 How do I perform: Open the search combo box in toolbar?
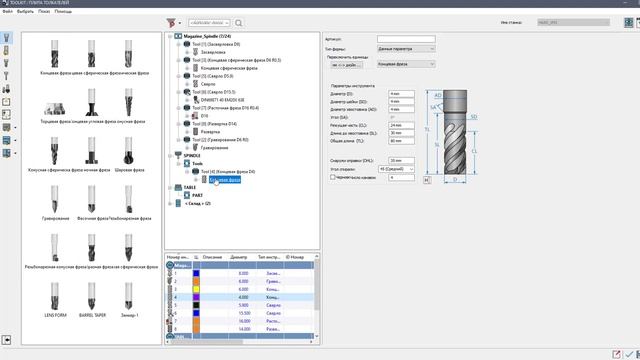[x=209, y=23]
